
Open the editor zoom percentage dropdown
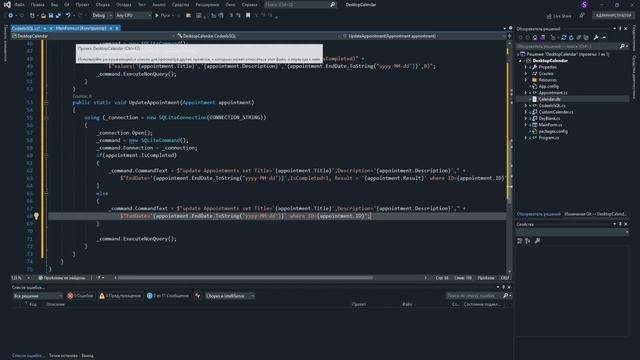pyautogui.click(x=21, y=278)
